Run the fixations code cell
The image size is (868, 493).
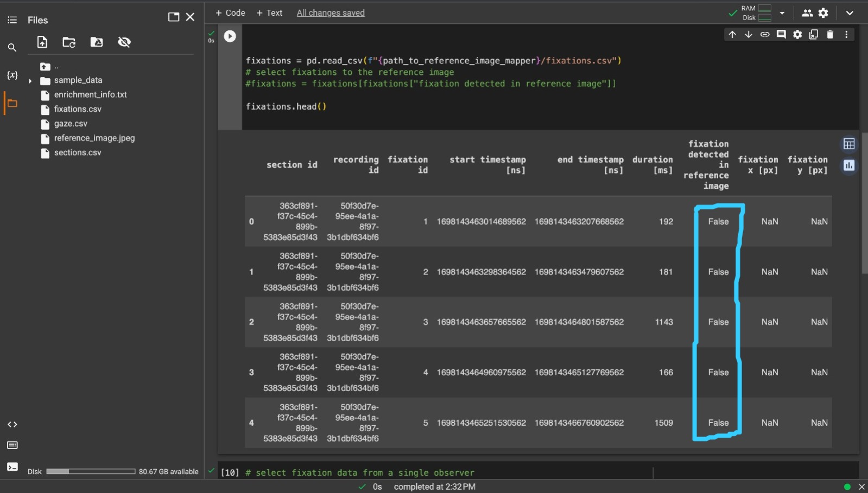click(230, 36)
